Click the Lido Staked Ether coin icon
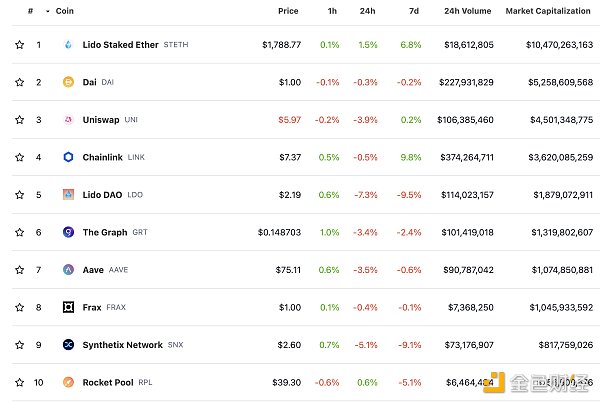Screen dimensions: 600x404 tap(68, 45)
